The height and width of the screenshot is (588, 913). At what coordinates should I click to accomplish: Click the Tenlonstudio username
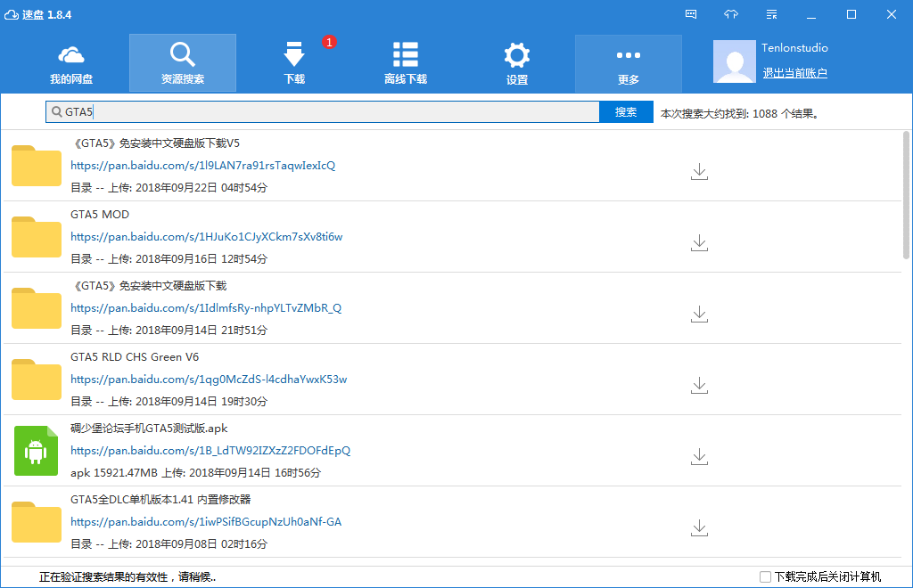click(794, 48)
